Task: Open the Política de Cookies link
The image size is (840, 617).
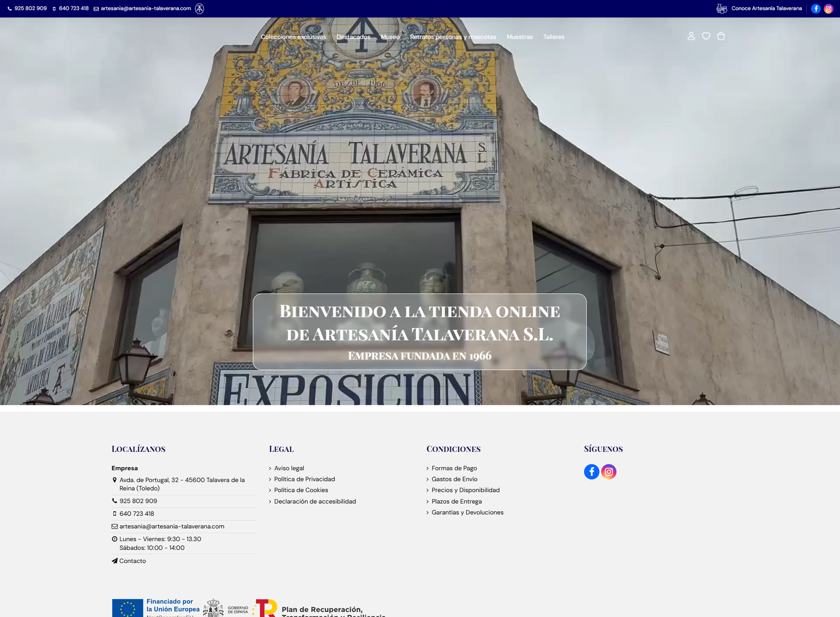Action: click(x=301, y=490)
